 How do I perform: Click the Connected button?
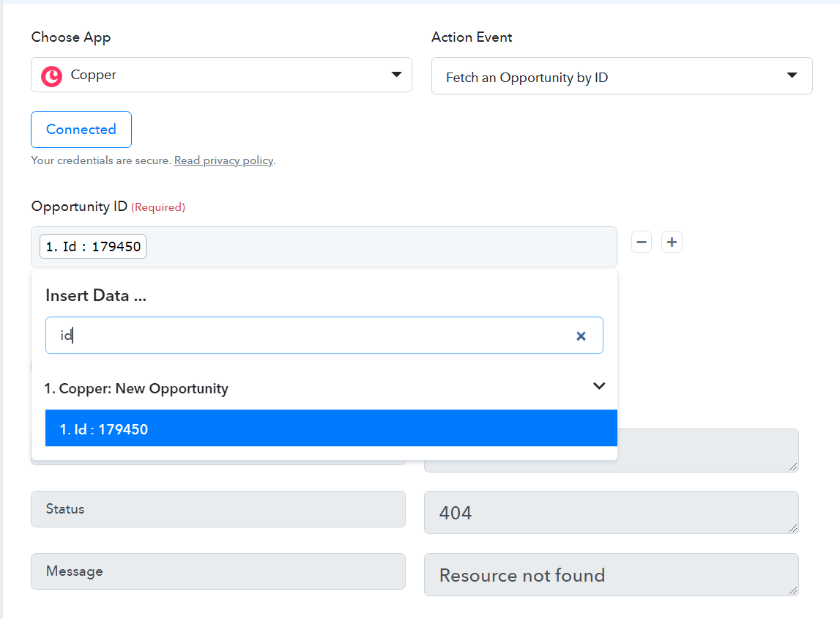click(81, 130)
